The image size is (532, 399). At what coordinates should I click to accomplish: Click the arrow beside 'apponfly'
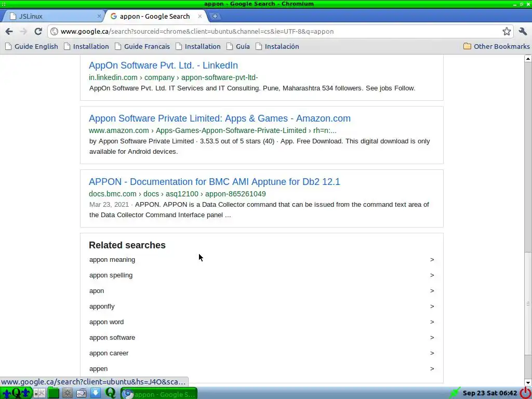pyautogui.click(x=432, y=307)
